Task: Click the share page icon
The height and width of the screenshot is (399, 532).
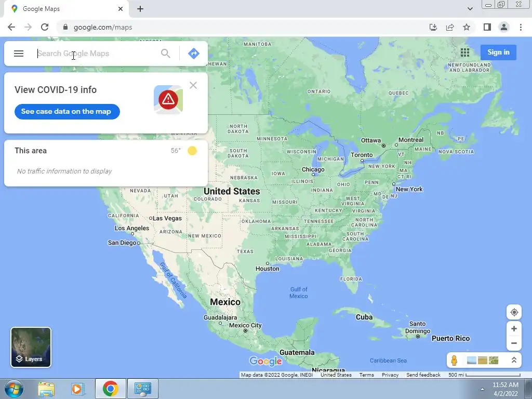Action: 450,27
